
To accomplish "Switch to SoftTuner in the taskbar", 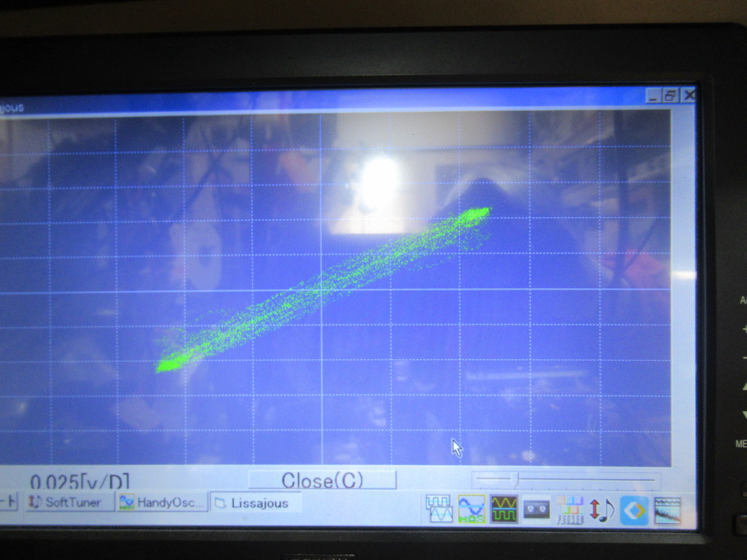I will pos(69,502).
